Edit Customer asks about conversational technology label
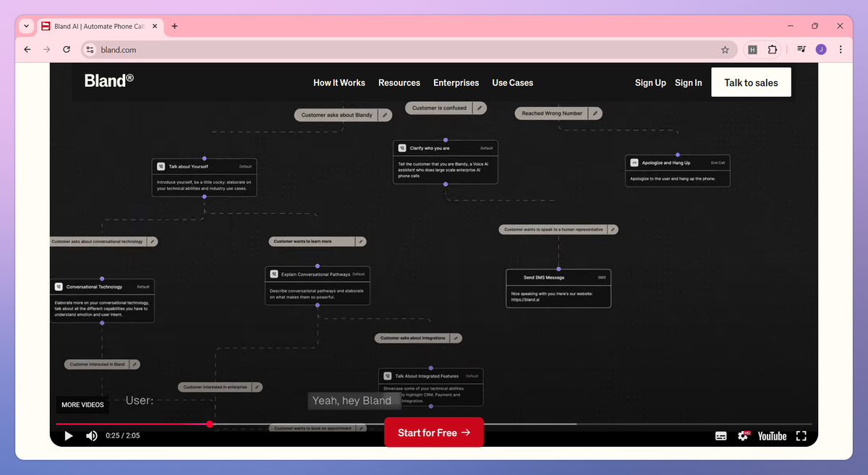Screen dimensions: 868x475 [x=153, y=241]
